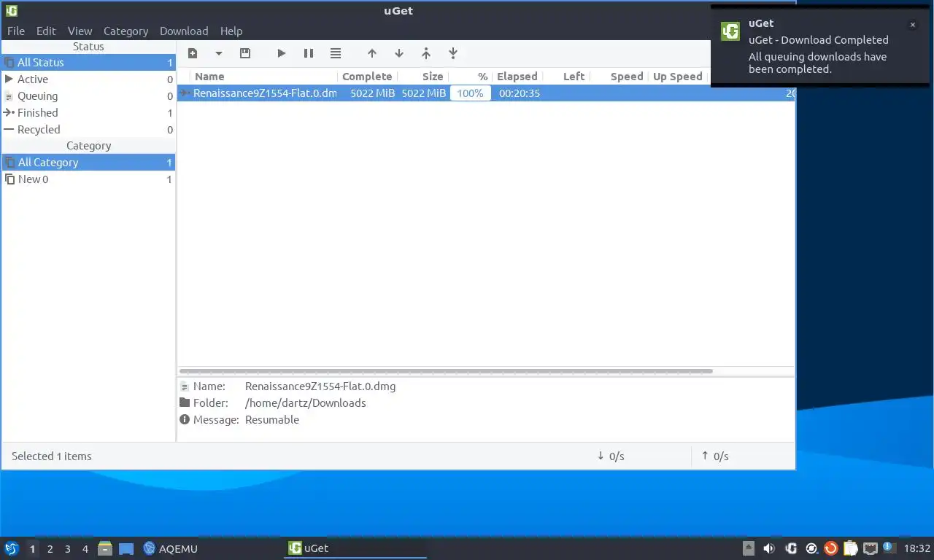Sort by the Size column header
The image size is (934, 560).
click(422, 76)
